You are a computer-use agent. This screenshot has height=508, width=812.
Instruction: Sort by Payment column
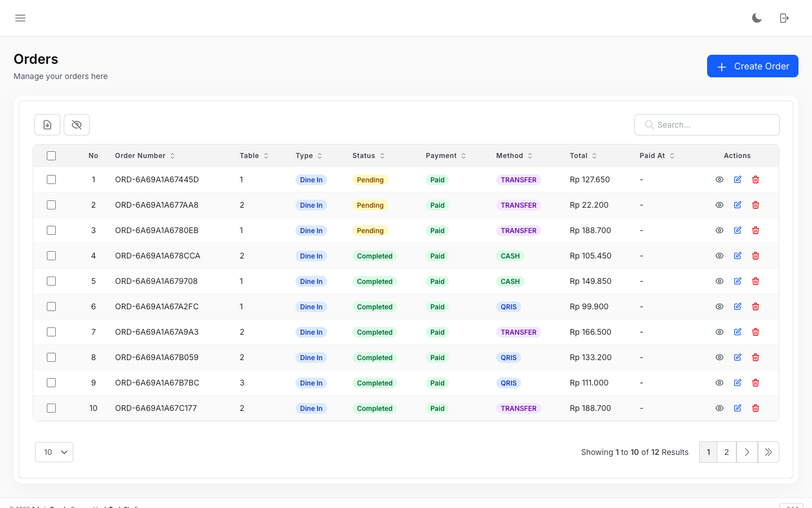click(446, 156)
